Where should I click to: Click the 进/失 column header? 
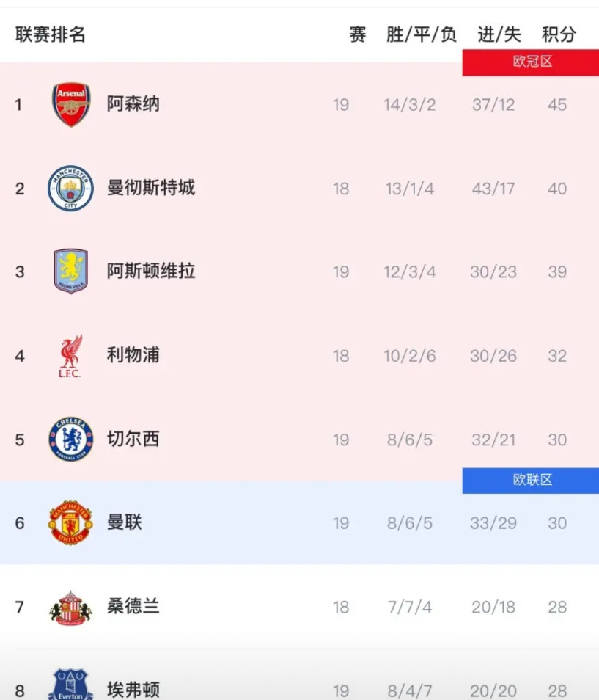pos(499,34)
